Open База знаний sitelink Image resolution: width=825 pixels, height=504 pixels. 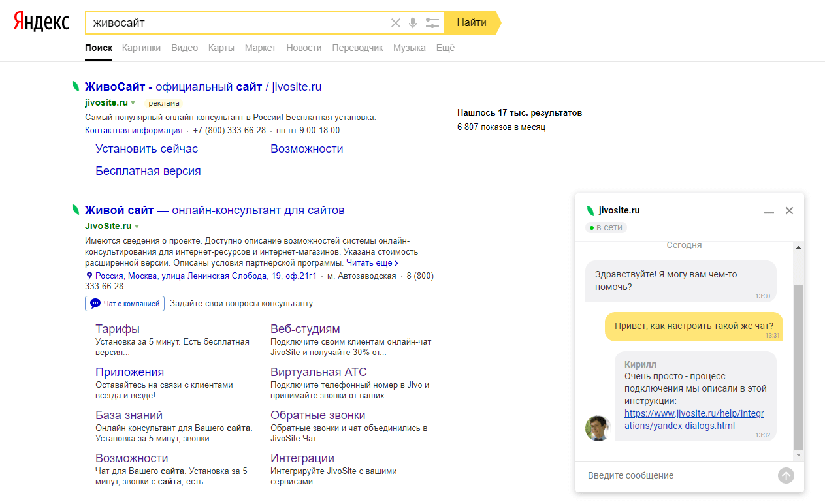pyautogui.click(x=129, y=415)
